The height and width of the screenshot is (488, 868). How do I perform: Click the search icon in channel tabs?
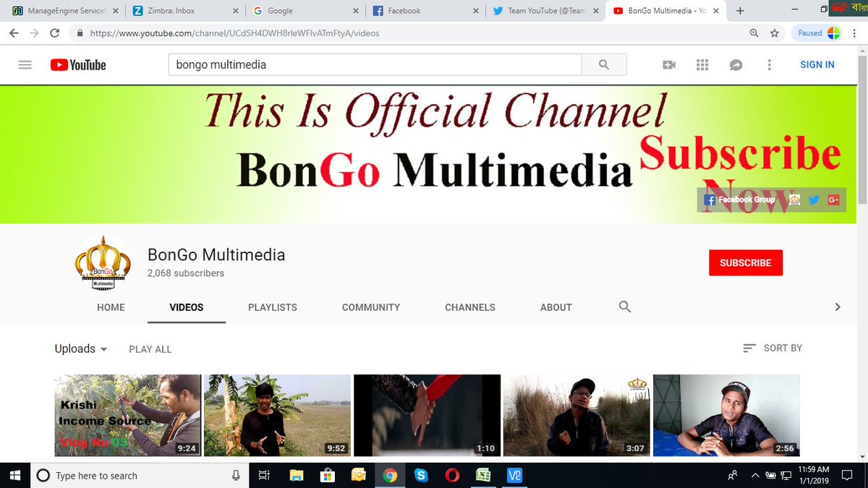click(x=625, y=307)
